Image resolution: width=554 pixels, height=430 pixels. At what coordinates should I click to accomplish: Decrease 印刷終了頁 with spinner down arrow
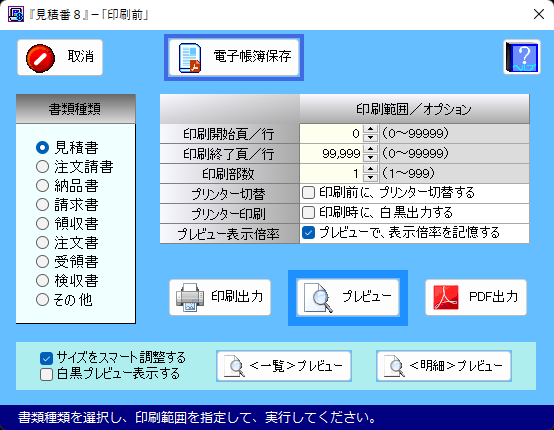370,158
